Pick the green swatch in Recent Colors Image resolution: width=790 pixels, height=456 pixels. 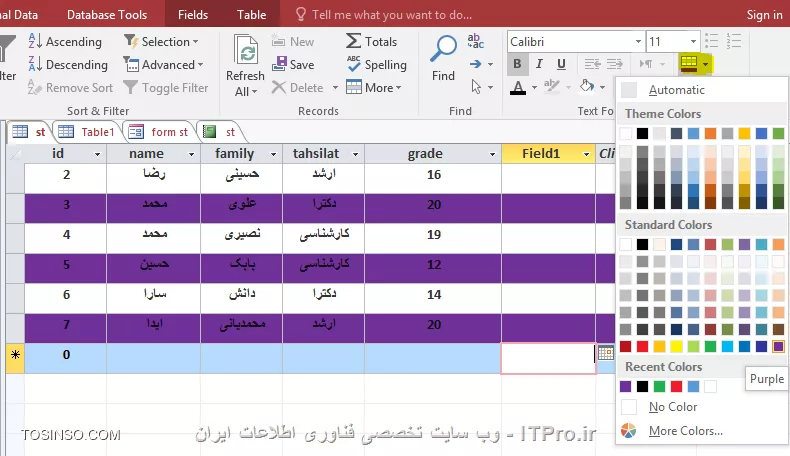point(659,386)
